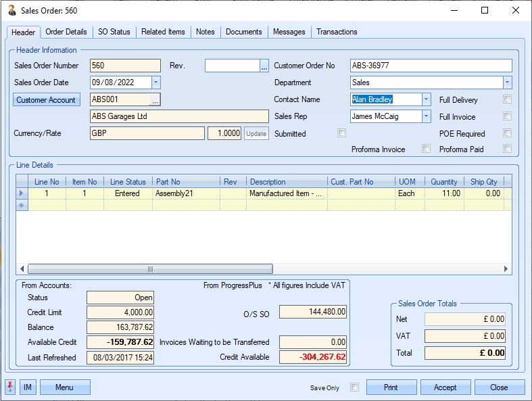The width and height of the screenshot is (532, 401).
Task: Open the Sales Order Date picker dropdown
Action: tap(155, 82)
